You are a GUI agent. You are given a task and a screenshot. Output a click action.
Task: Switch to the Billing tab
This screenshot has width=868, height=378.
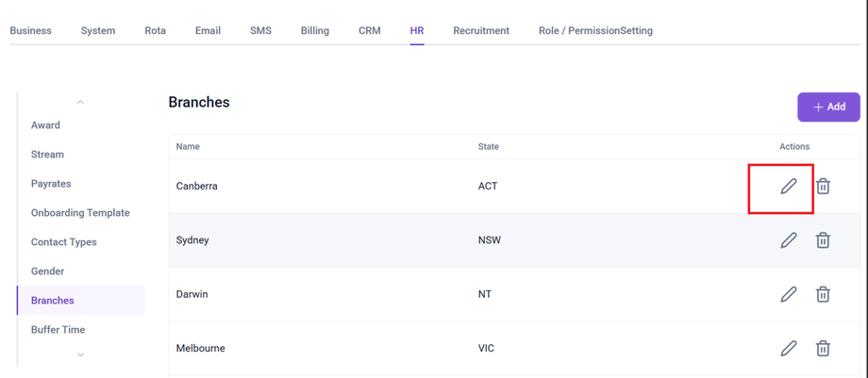(x=314, y=31)
